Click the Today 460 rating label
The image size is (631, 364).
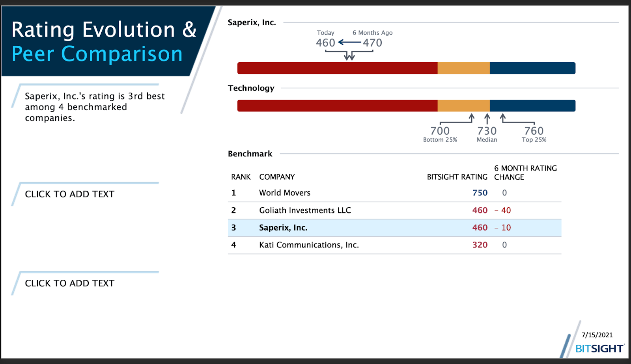click(x=325, y=43)
